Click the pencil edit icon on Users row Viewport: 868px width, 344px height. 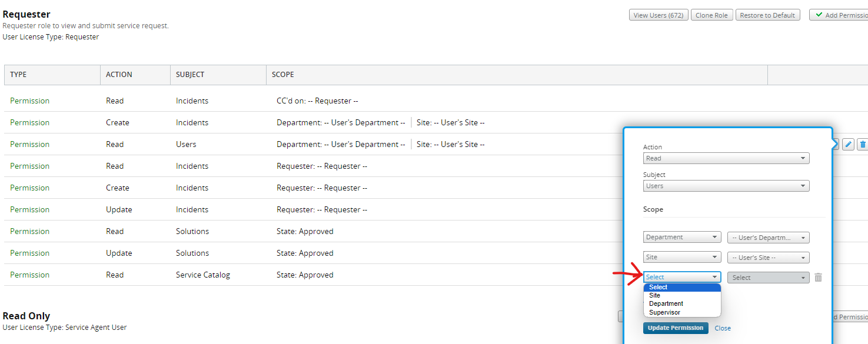pyautogui.click(x=848, y=144)
